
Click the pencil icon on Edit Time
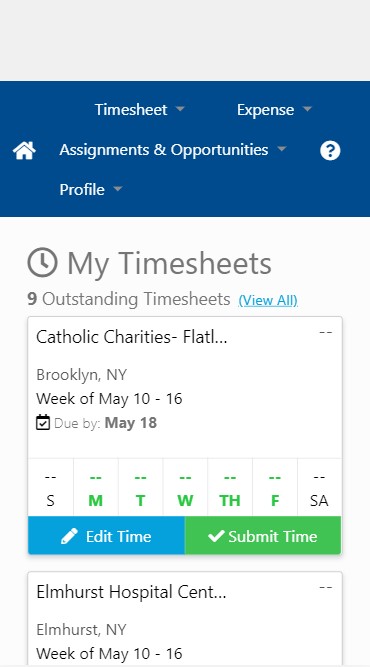69,536
